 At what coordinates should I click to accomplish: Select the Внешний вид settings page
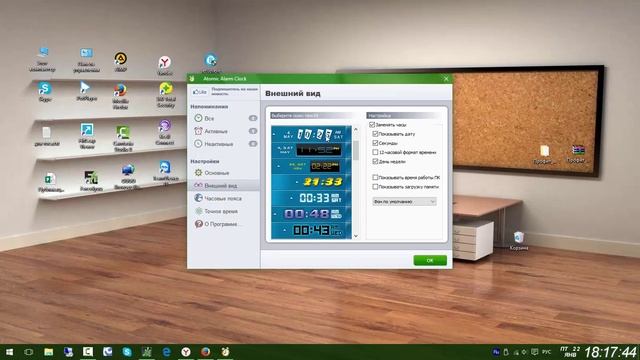(223, 185)
